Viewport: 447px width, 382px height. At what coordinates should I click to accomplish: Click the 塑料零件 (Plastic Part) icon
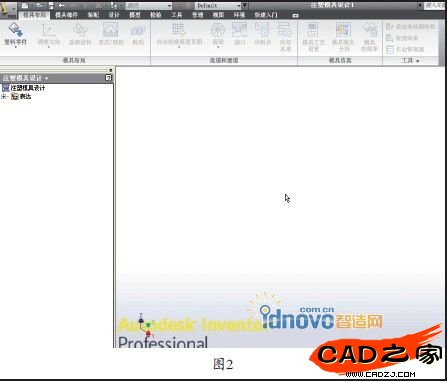tap(15, 34)
